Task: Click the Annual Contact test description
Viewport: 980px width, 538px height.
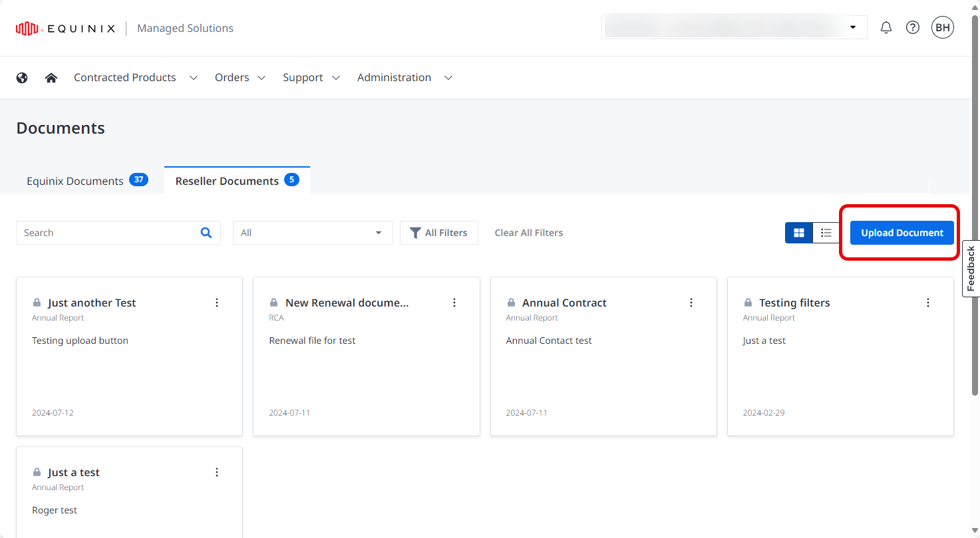Action: click(549, 340)
